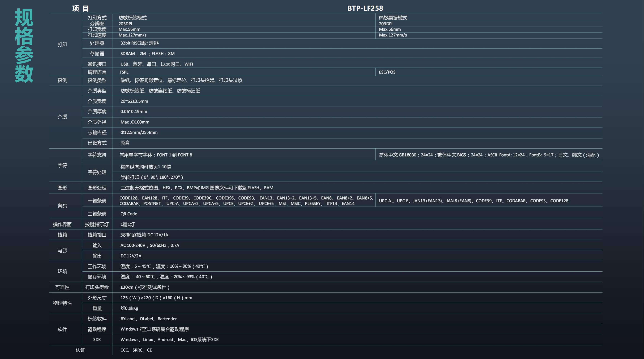The height and width of the screenshot is (359, 644).
Task: Click the QR Code barcode value
Action: tap(128, 214)
